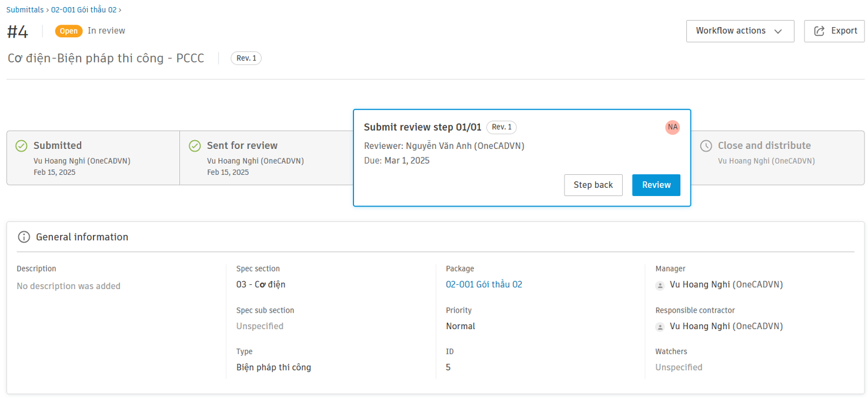The height and width of the screenshot is (398, 868).
Task: Select the Close and distribute workflow step
Action: (x=777, y=158)
